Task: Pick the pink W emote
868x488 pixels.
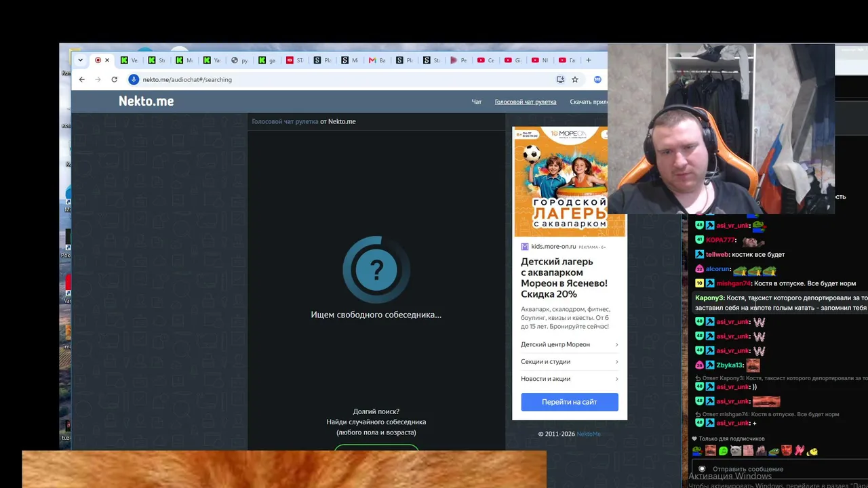Action: pos(800,451)
